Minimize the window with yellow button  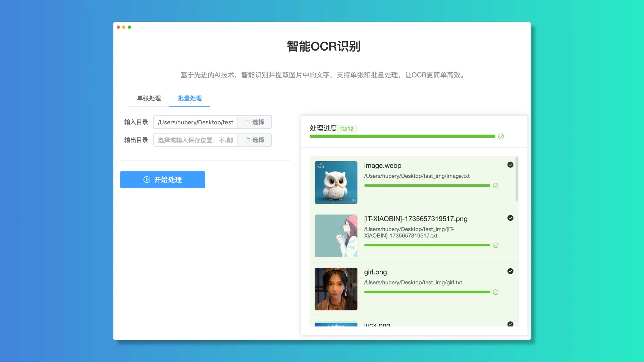pos(124,27)
